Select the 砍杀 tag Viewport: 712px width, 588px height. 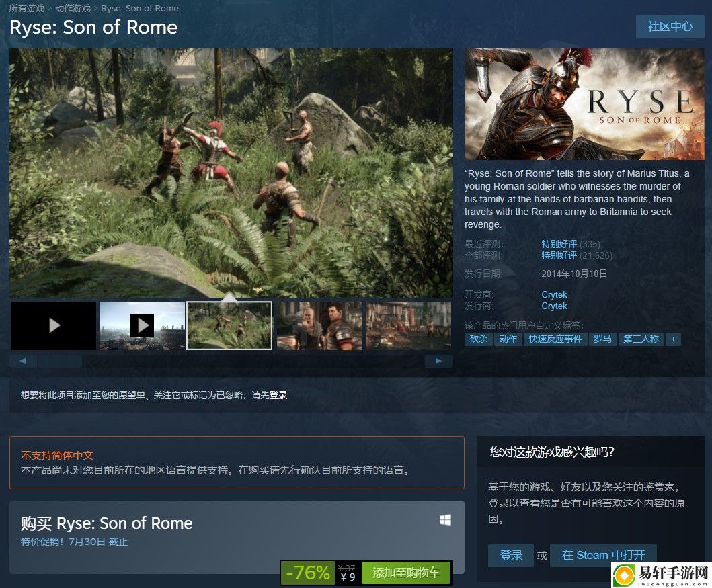point(478,339)
